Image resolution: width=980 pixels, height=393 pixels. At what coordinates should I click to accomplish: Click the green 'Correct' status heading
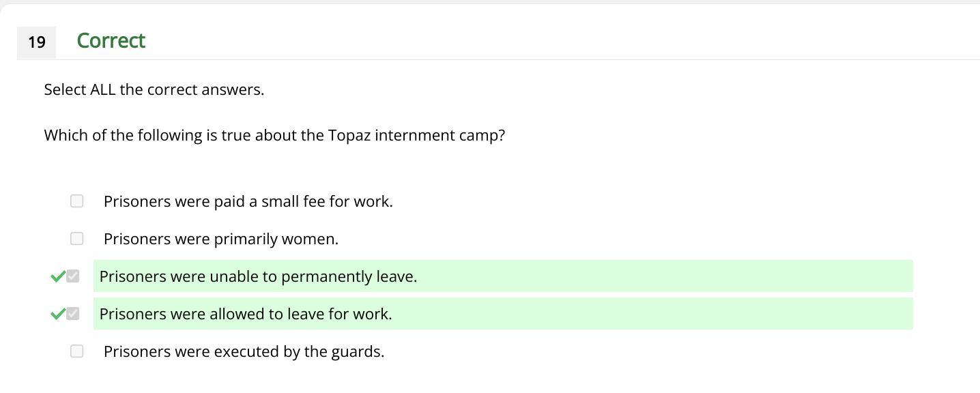click(111, 41)
